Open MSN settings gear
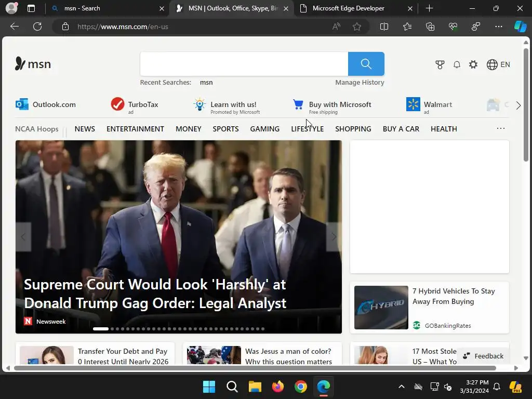 coord(473,64)
